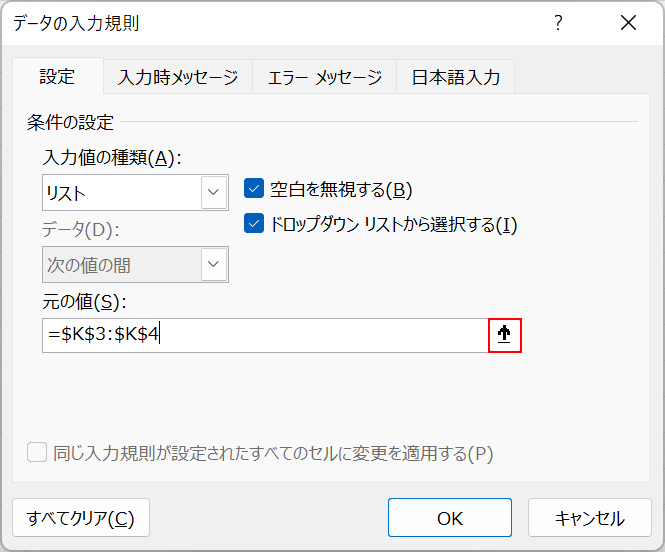Click the すべてクリア button
665x552 pixels.
81,518
